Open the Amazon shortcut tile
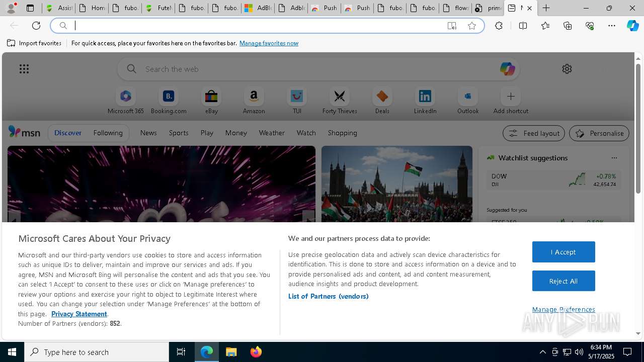644x362 pixels. pyautogui.click(x=254, y=101)
